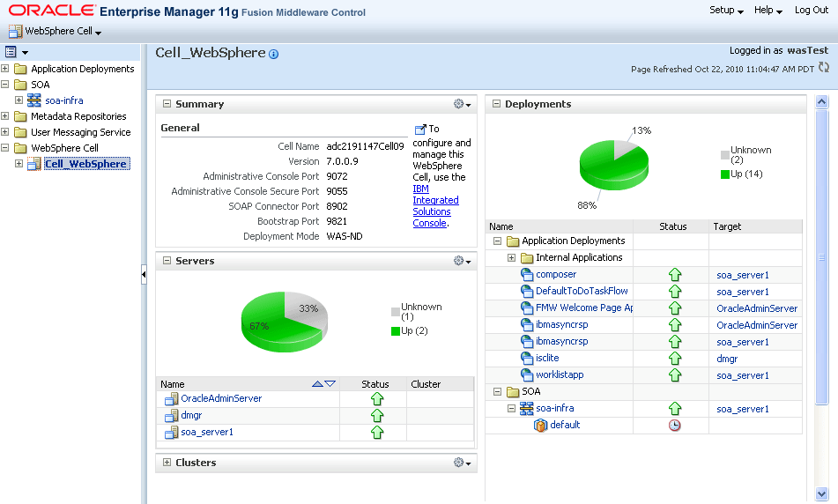This screenshot has height=504, width=838.
Task: Click the default partition cube icon
Action: [541, 426]
